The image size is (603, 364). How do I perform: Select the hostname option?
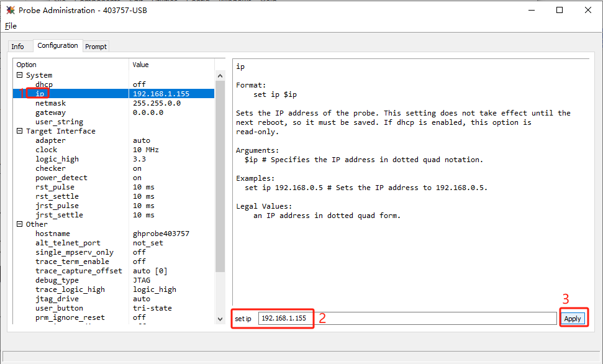[x=52, y=234]
